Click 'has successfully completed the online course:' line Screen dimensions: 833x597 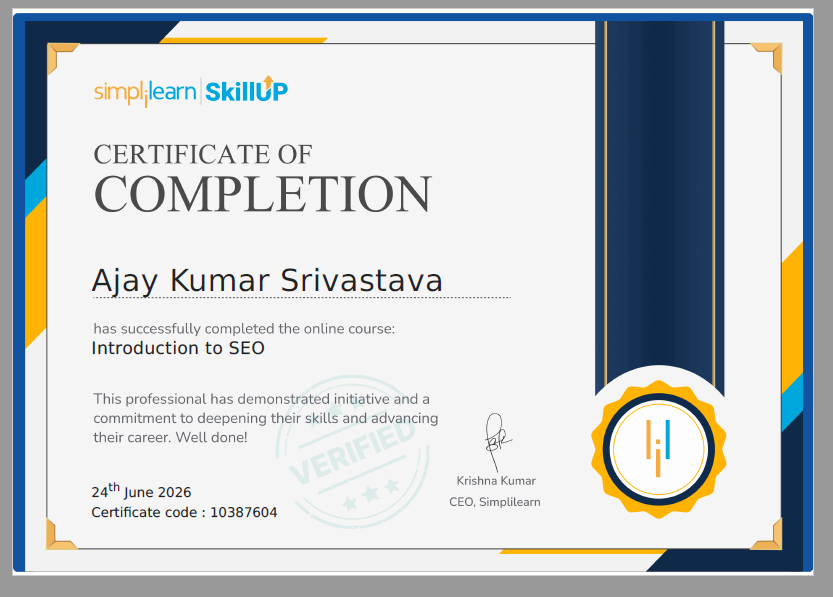[244, 329]
